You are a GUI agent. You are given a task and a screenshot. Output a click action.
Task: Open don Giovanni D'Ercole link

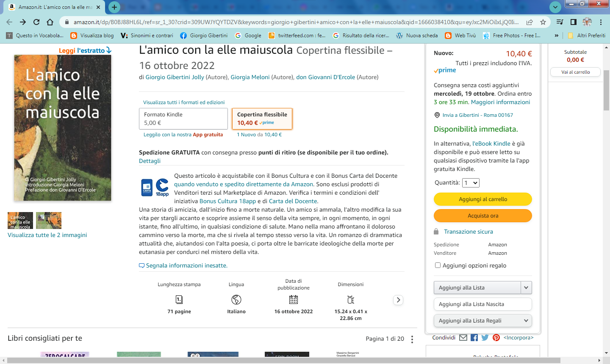[x=326, y=77]
